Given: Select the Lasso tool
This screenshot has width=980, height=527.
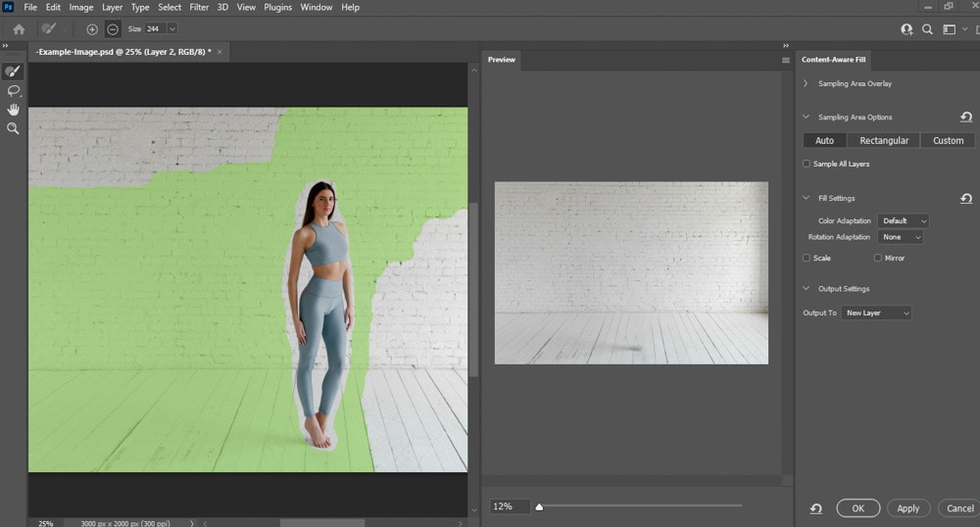Looking at the screenshot, I should (13, 90).
